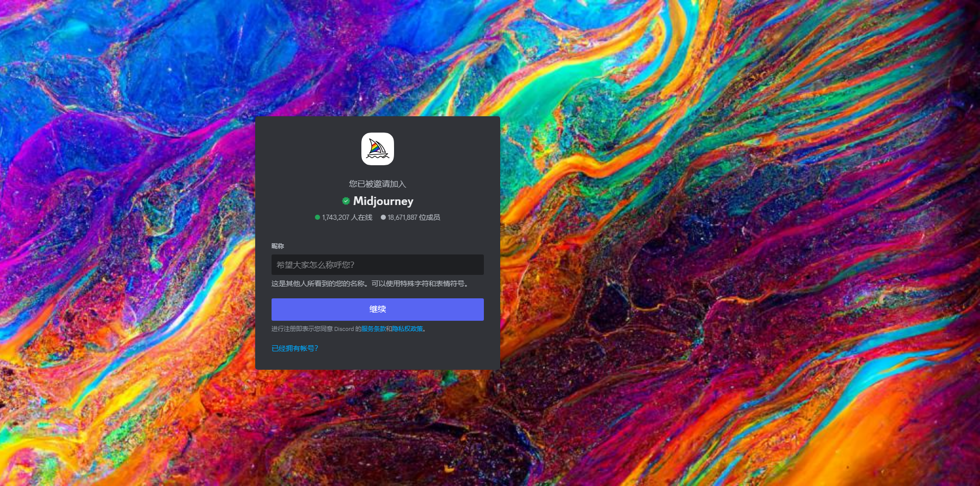The height and width of the screenshot is (486, 980).
Task: Click the Midjourney server name text
Action: point(383,201)
